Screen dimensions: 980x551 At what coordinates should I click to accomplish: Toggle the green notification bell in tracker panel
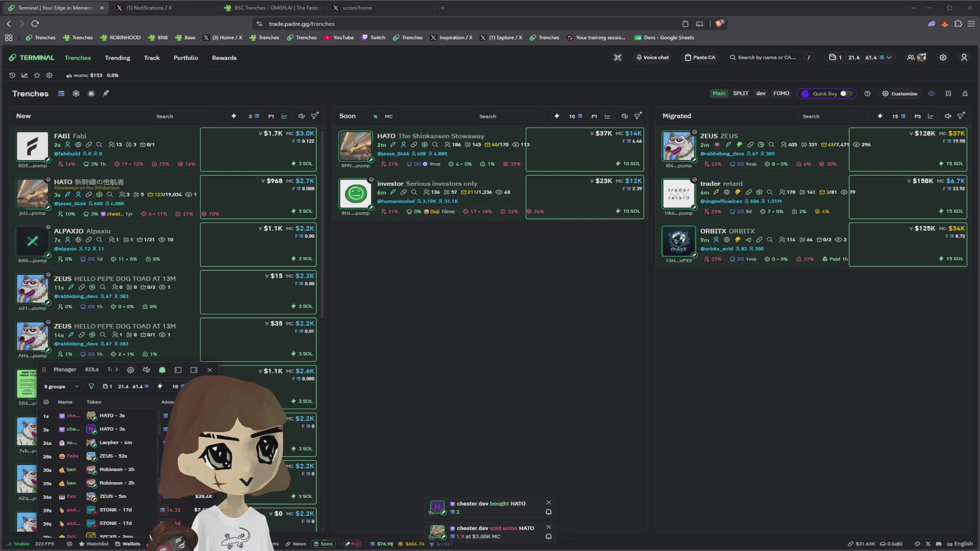pyautogui.click(x=162, y=370)
